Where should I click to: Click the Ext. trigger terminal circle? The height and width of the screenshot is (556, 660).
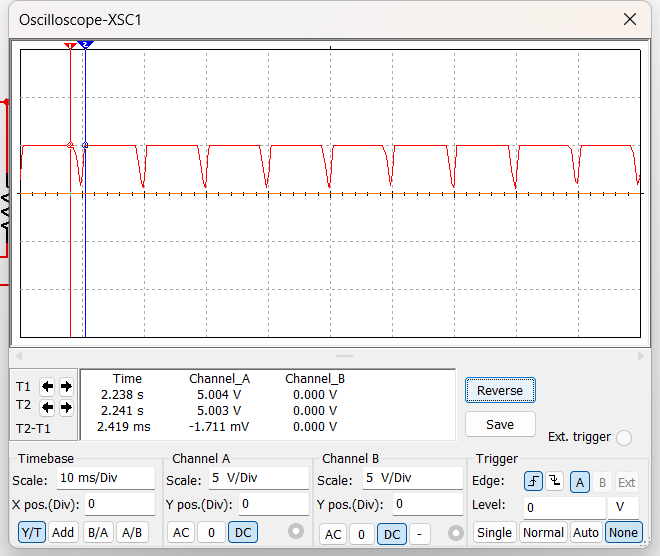[624, 437]
